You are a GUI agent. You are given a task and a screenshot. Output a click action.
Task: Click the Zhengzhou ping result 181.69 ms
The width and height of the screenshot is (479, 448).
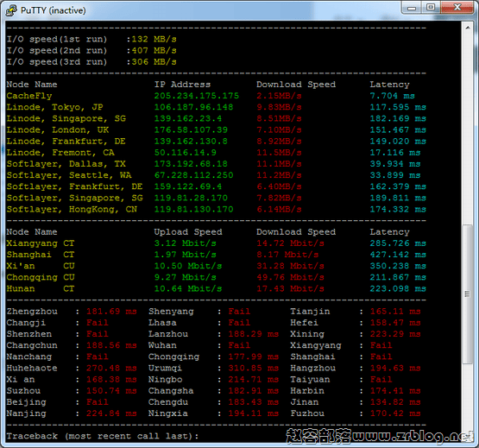click(x=111, y=312)
